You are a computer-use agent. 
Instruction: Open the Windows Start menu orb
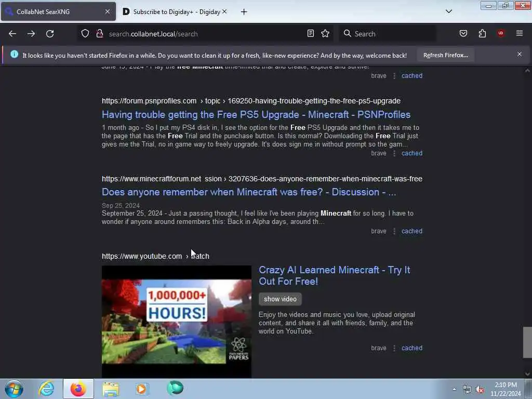(14, 389)
